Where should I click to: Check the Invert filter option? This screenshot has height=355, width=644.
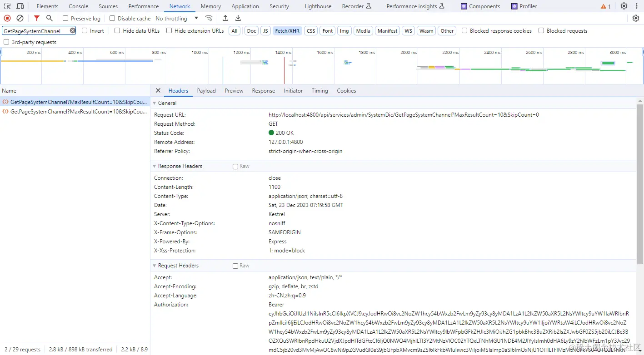[x=85, y=31]
